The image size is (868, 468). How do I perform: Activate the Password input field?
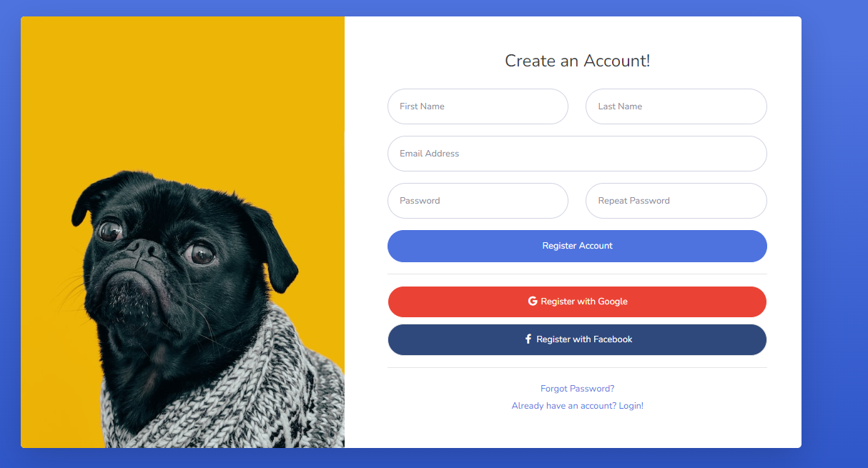(478, 201)
